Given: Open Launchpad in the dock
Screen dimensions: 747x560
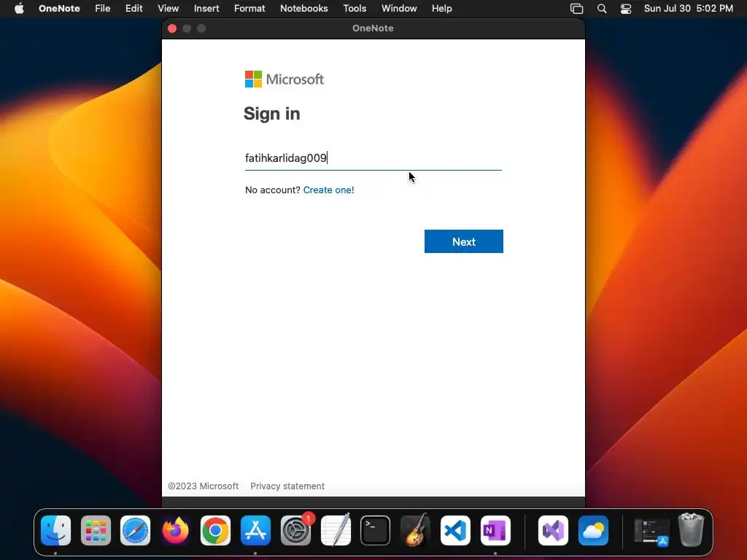Looking at the screenshot, I should pos(96,531).
